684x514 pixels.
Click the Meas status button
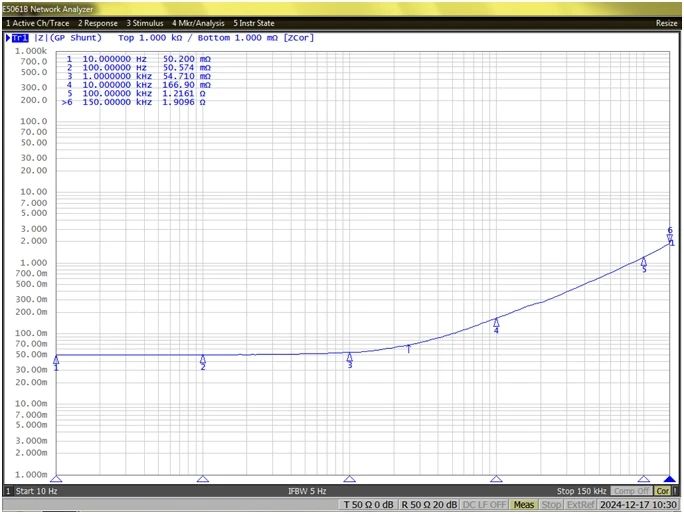(x=524, y=505)
